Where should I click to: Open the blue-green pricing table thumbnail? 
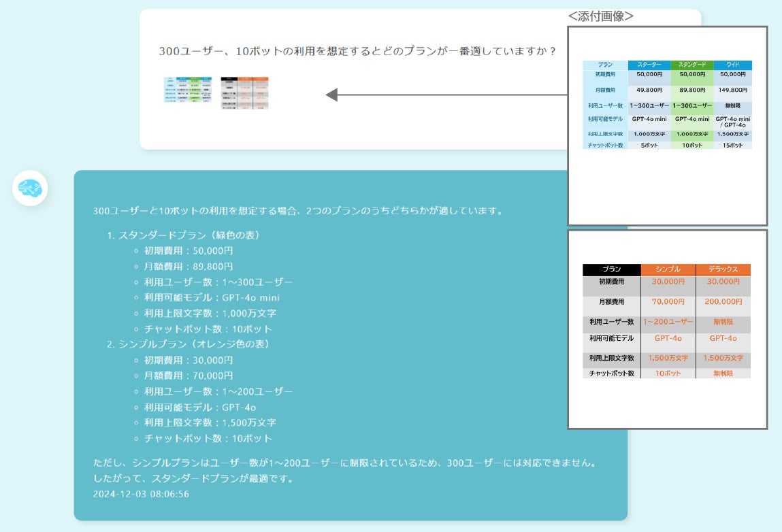pos(188,90)
